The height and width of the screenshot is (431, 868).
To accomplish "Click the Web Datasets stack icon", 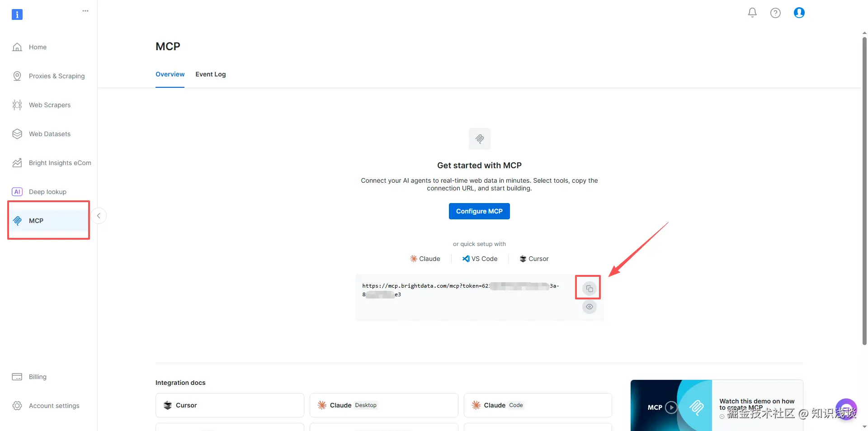I will click(17, 134).
